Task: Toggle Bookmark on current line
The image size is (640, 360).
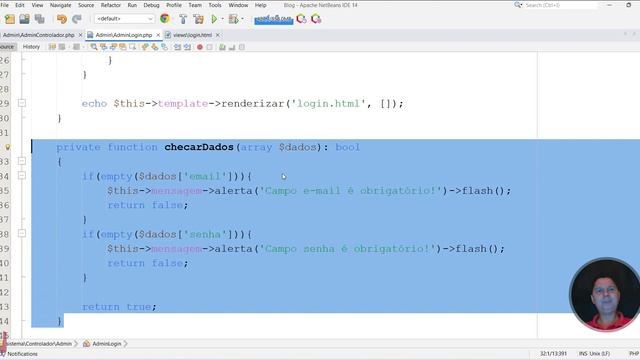Action: point(164,47)
